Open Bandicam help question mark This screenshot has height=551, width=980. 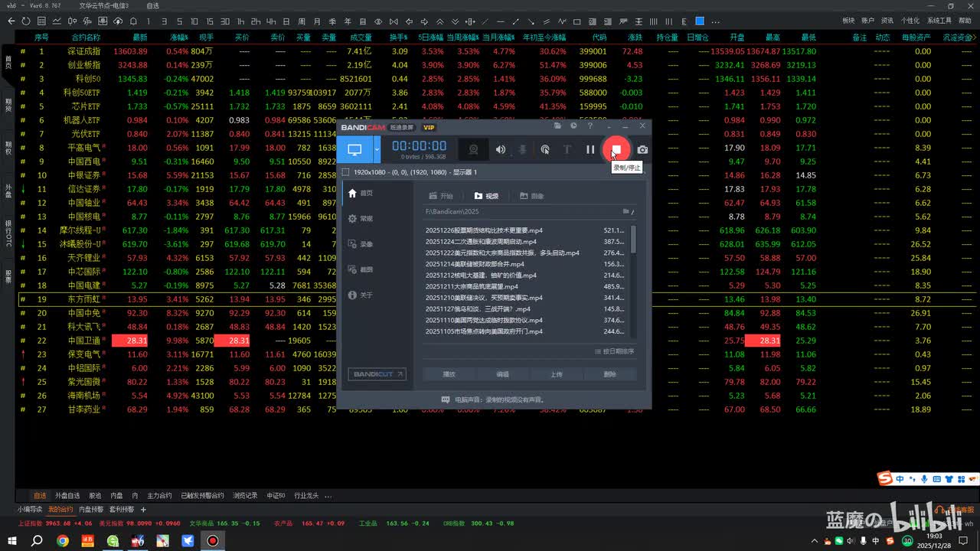click(x=590, y=126)
